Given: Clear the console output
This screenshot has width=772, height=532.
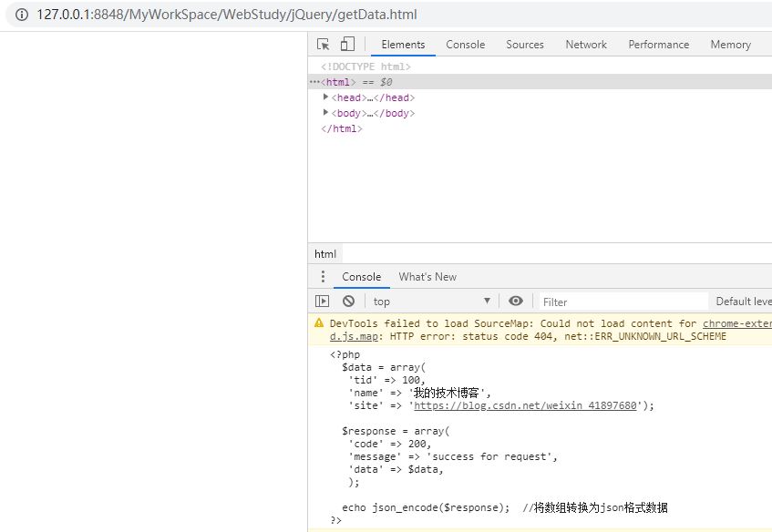Looking at the screenshot, I should tap(348, 301).
